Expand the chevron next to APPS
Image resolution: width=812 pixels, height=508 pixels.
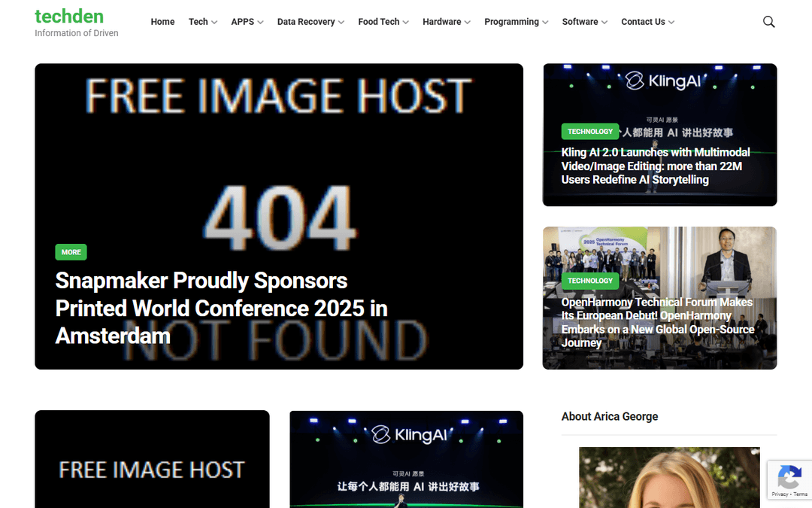pos(260,23)
